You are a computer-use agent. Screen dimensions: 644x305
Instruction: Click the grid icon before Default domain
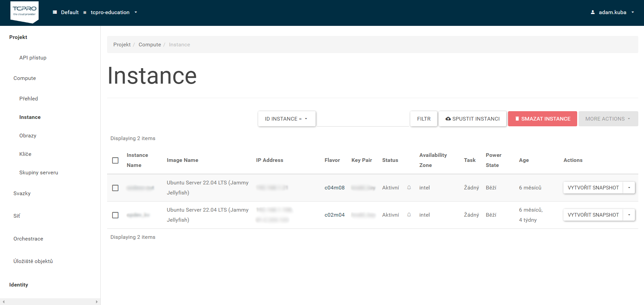(55, 12)
